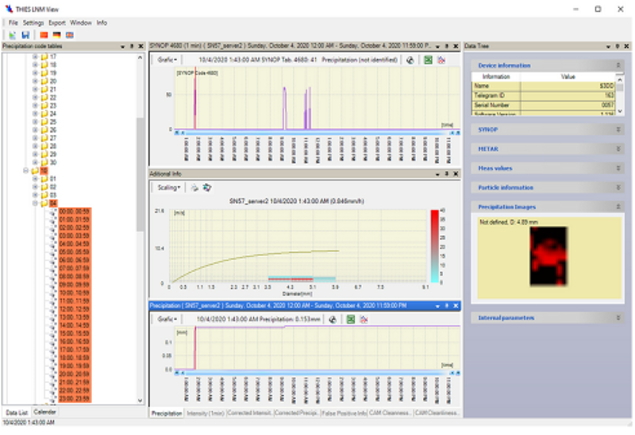Pin the Additional Info panel

click(x=447, y=174)
